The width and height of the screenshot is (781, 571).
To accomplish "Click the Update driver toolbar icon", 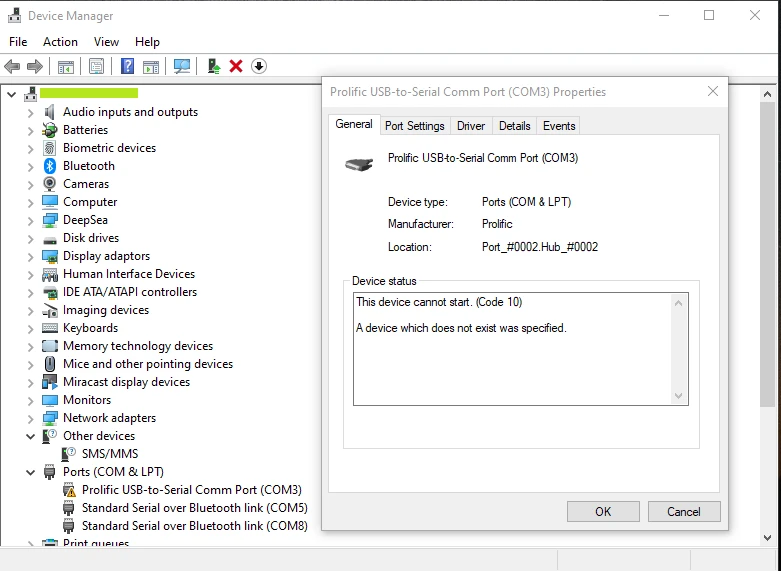I will tap(214, 66).
